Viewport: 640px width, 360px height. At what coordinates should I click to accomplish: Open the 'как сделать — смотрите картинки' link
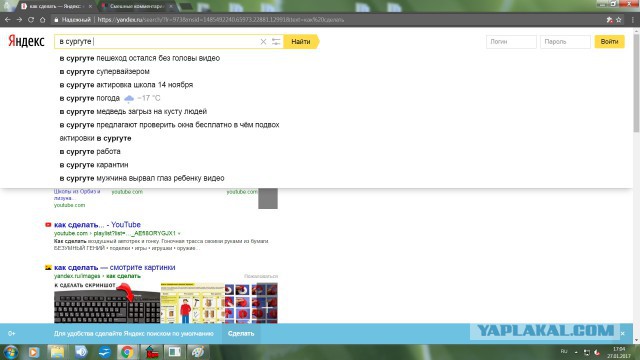pos(115,267)
